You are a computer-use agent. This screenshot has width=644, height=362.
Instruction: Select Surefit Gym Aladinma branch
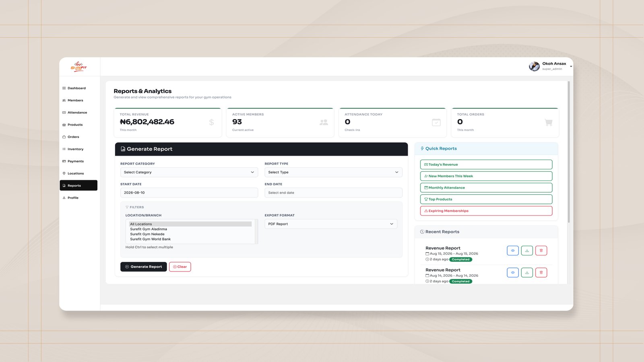pos(190,229)
